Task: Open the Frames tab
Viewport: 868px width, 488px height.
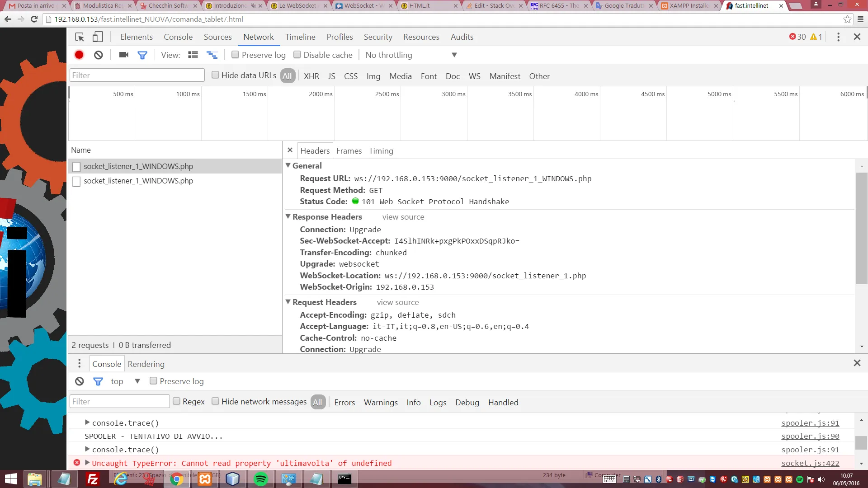Action: 349,150
